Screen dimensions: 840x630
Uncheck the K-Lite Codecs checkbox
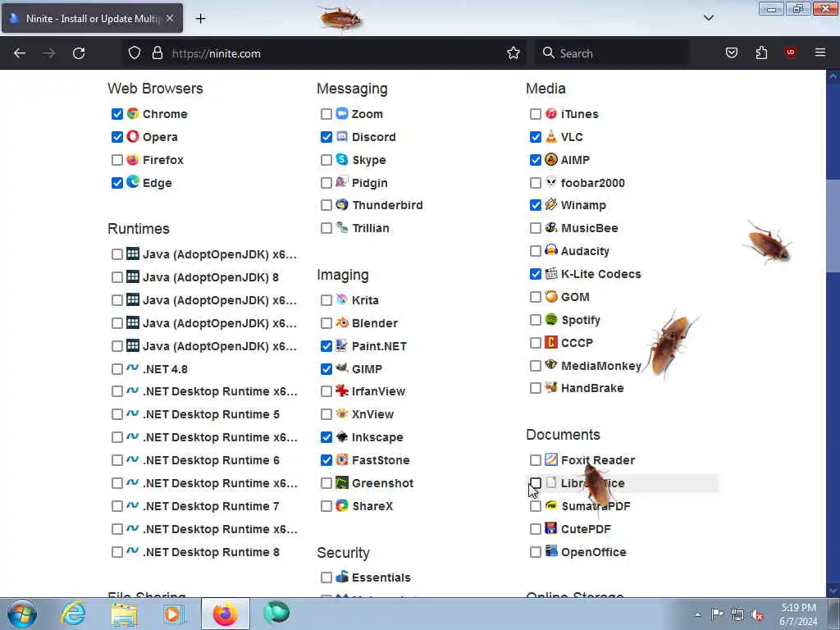(535, 274)
